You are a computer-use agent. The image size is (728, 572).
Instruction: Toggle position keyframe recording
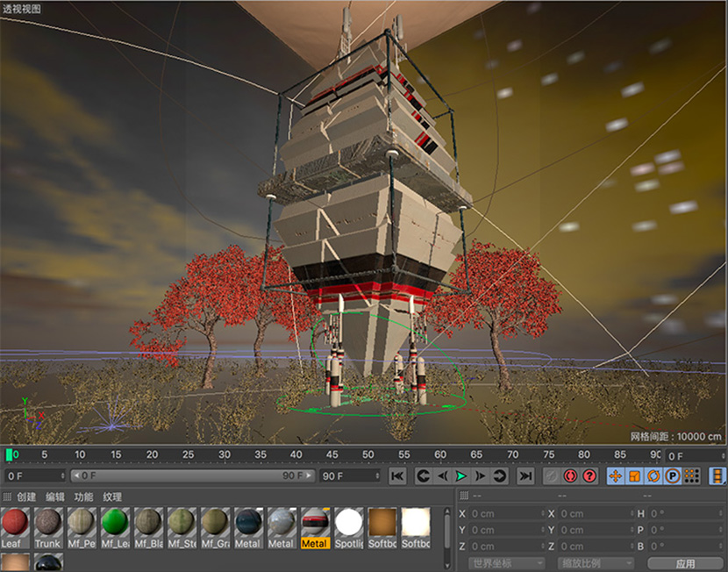coord(616,475)
